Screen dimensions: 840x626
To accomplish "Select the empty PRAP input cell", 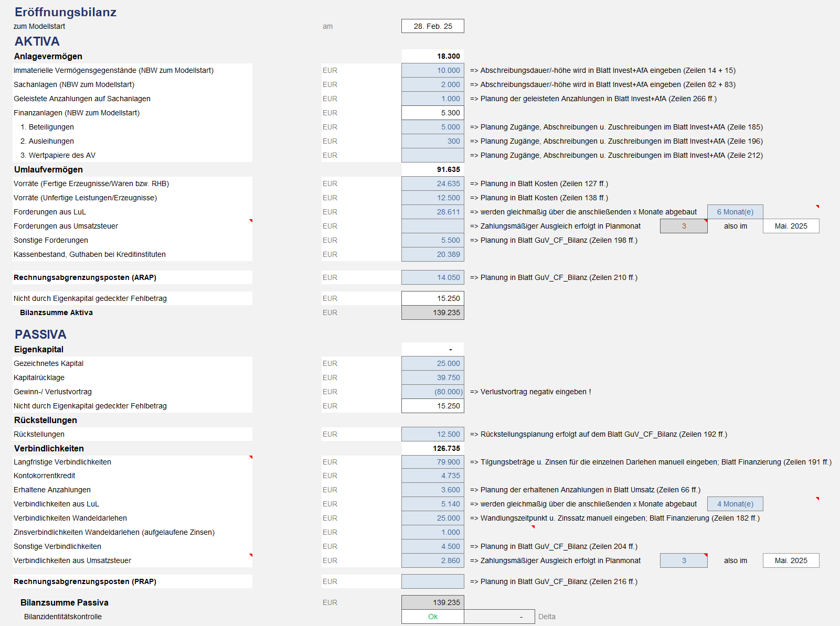I will [433, 581].
